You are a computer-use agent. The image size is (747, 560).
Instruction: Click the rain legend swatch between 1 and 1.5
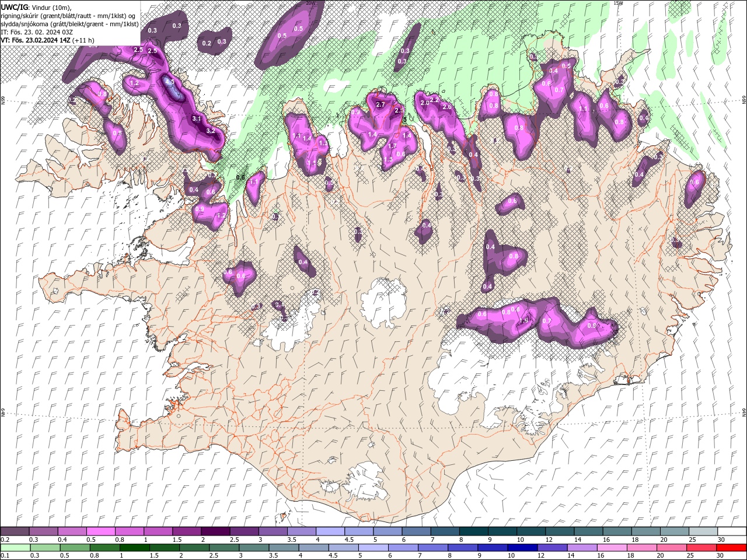(135, 547)
